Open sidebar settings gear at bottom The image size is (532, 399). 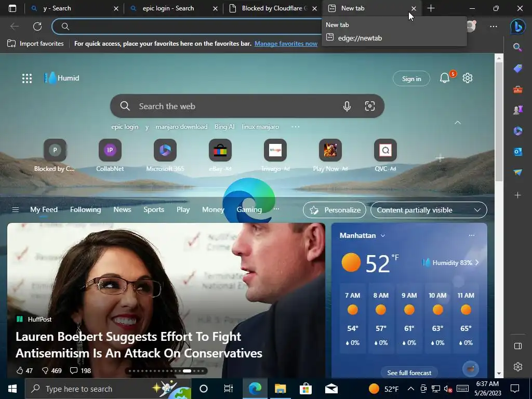click(518, 367)
